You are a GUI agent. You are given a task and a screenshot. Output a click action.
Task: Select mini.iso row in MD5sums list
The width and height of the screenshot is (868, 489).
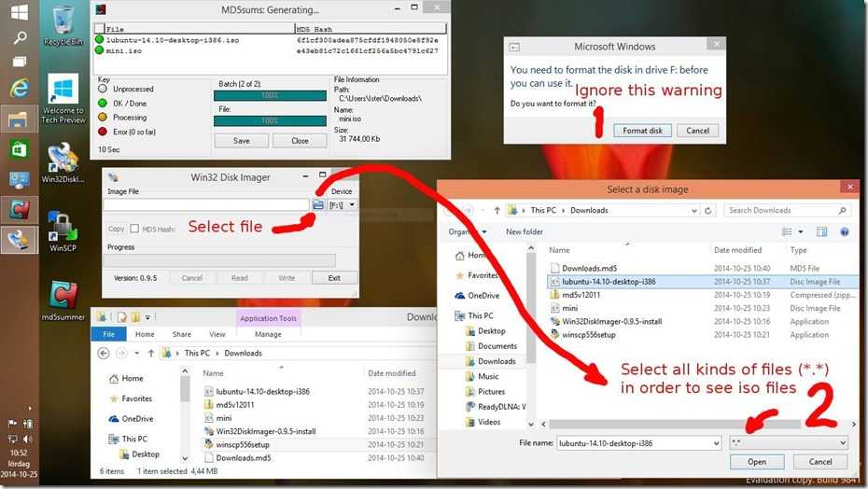pos(270,50)
